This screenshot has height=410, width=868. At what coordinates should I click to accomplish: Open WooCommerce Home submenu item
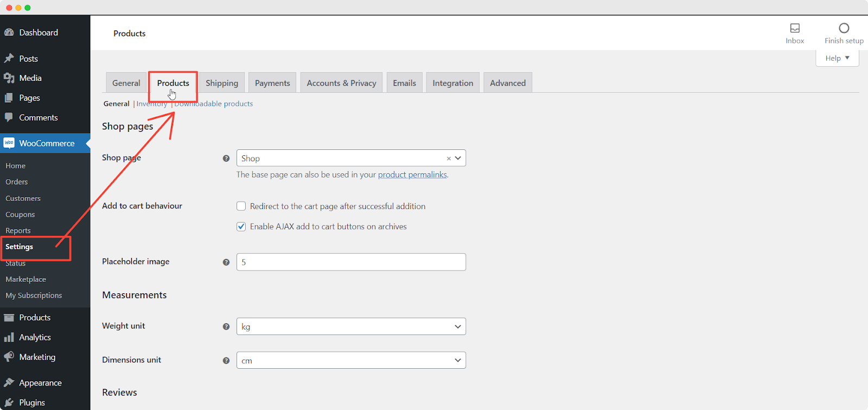point(16,166)
